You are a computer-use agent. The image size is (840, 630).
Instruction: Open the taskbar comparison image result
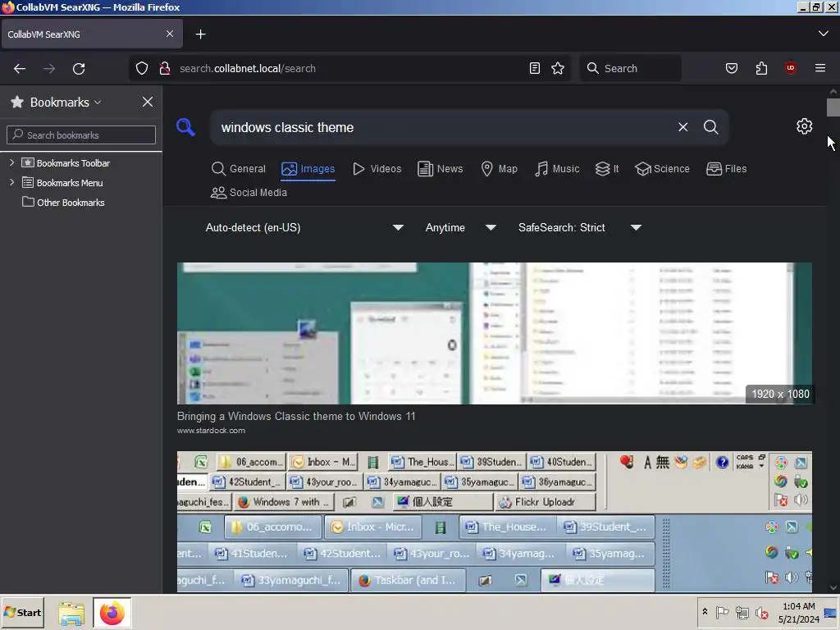click(495, 522)
